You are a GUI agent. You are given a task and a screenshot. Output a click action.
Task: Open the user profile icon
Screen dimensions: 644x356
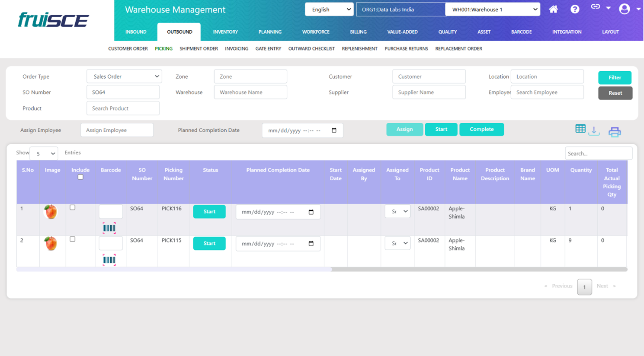click(624, 9)
